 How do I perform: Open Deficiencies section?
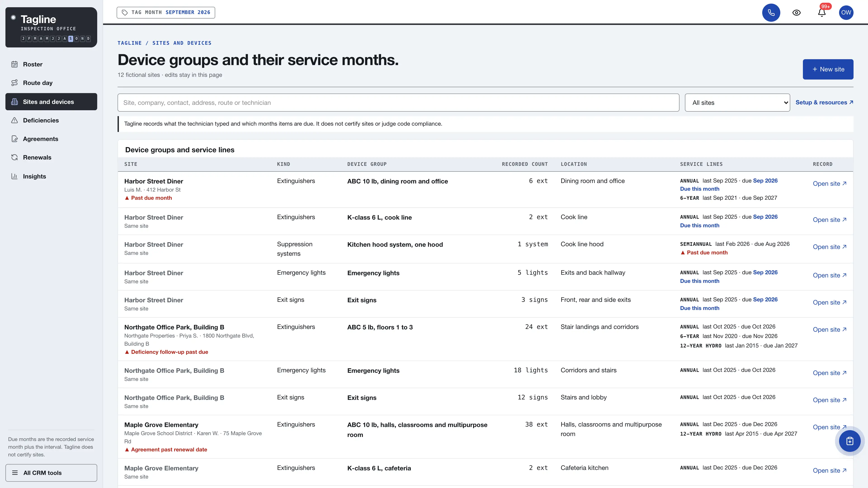pos(51,120)
